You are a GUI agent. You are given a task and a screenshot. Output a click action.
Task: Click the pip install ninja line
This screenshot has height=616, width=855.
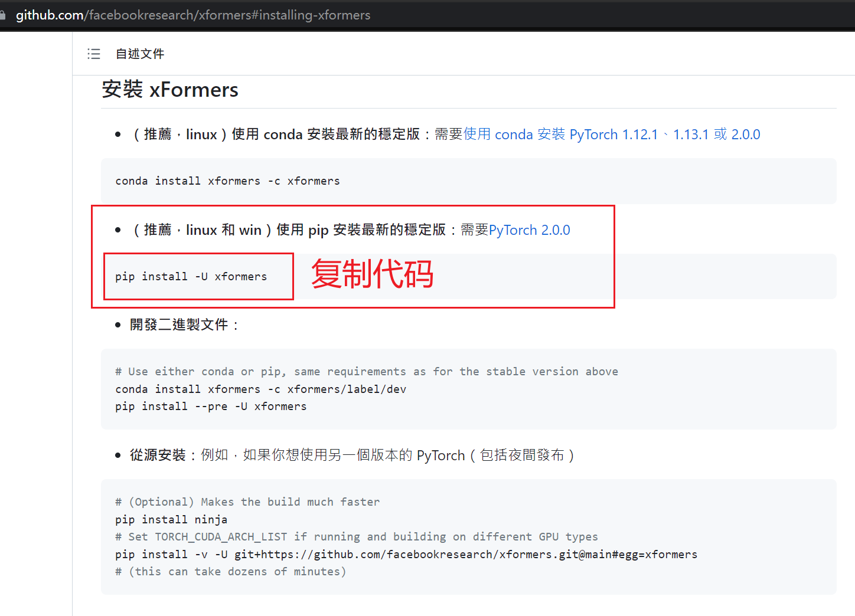pos(171,520)
